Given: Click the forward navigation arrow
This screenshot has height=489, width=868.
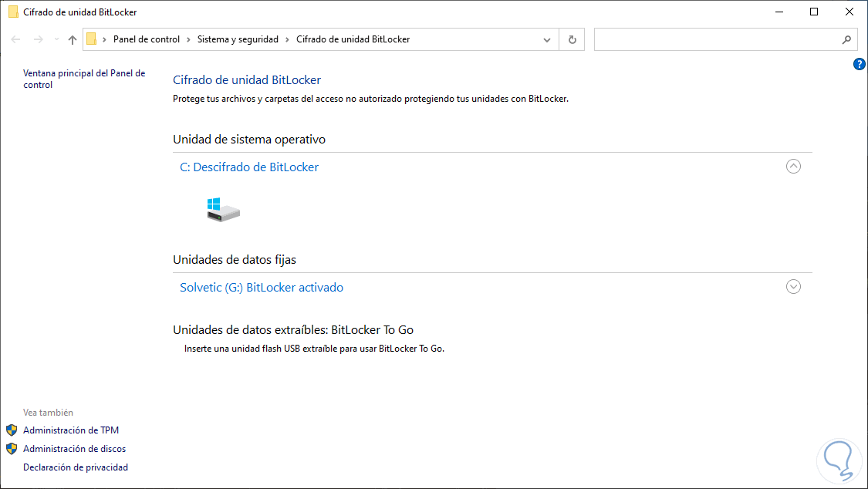Looking at the screenshot, I should [x=39, y=39].
